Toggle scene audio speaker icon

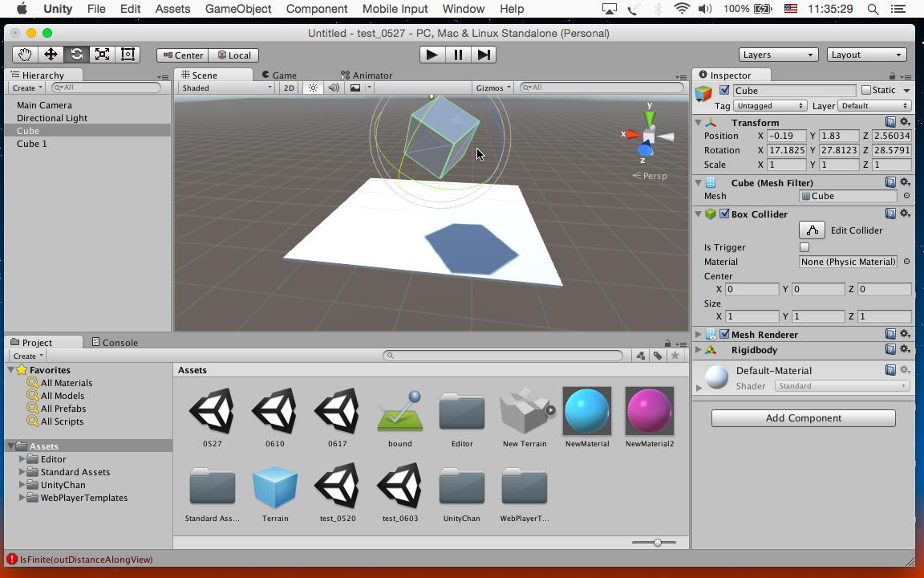(x=334, y=88)
